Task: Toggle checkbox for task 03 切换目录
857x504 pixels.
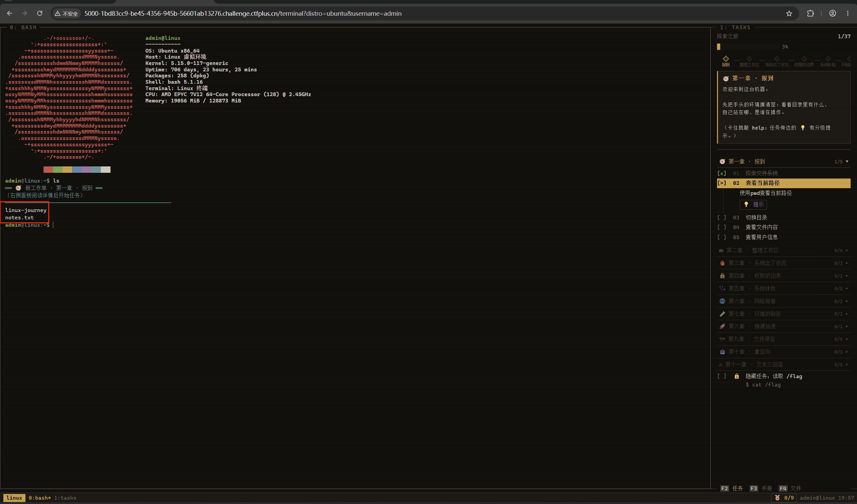Action: [722, 217]
